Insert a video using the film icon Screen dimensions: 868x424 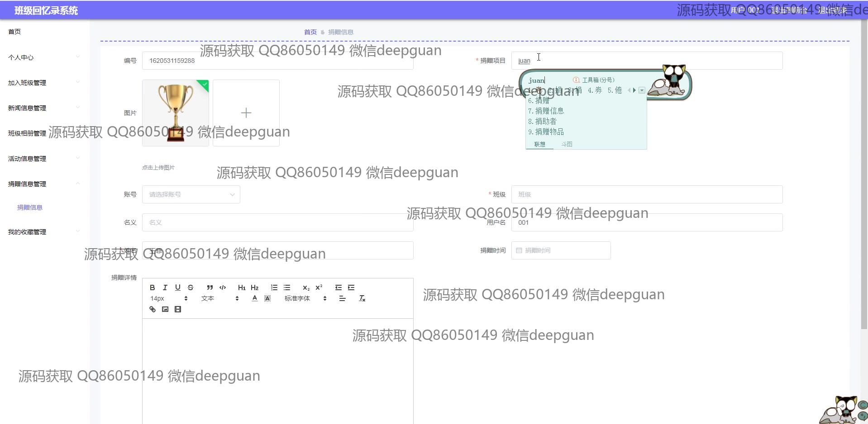coord(178,309)
